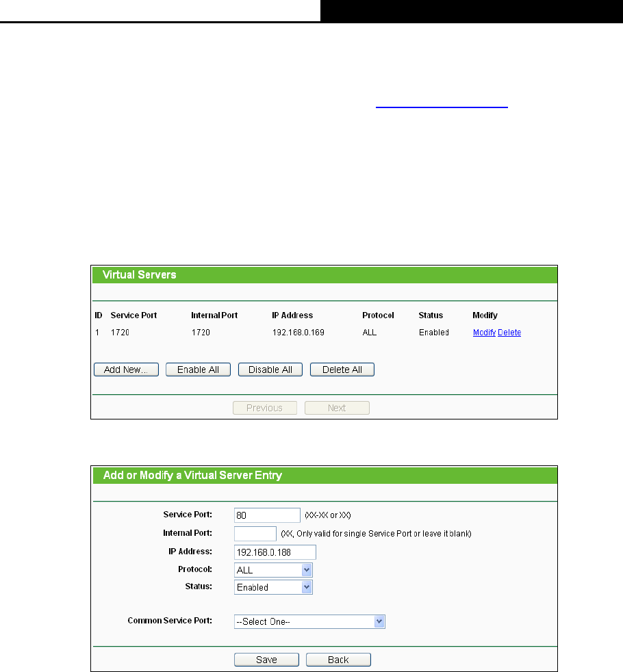Open the Protocol dropdown showing ALL

coord(273,570)
